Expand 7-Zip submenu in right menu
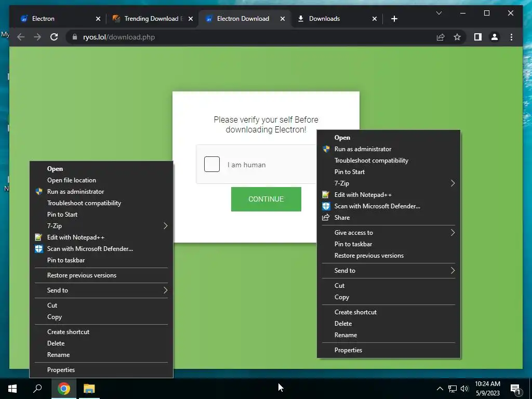This screenshot has height=399, width=532. 389,183
